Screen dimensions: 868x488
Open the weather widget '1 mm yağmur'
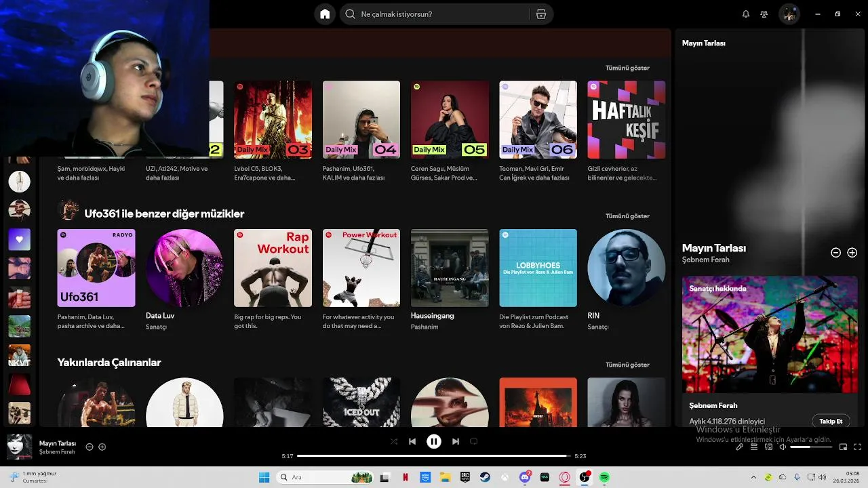click(x=33, y=477)
